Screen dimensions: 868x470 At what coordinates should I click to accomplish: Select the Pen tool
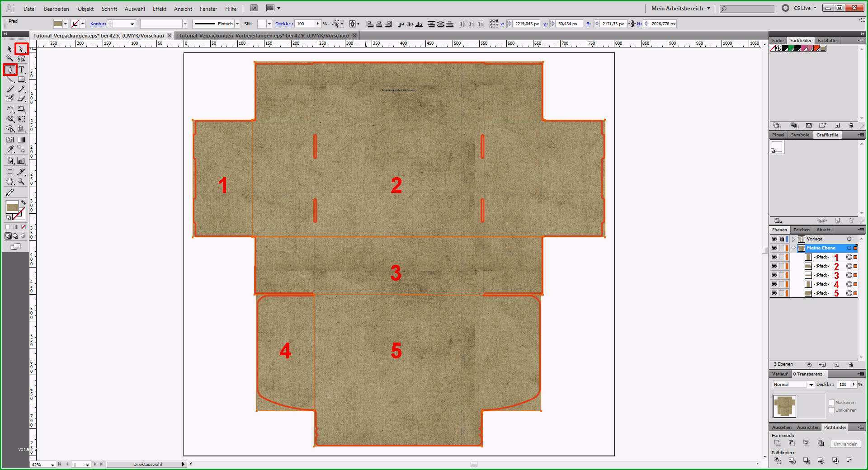click(x=9, y=70)
